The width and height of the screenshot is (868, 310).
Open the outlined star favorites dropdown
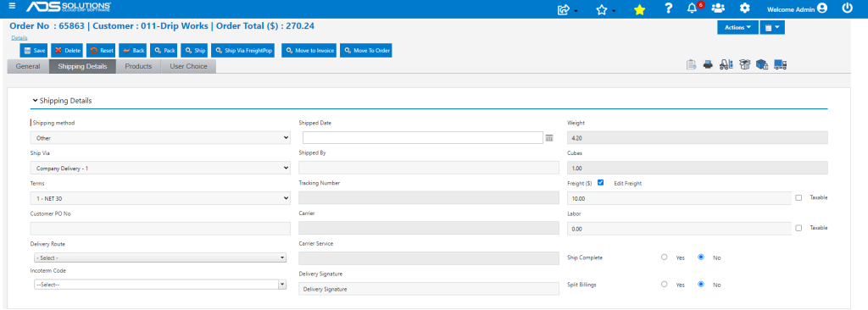[605, 9]
